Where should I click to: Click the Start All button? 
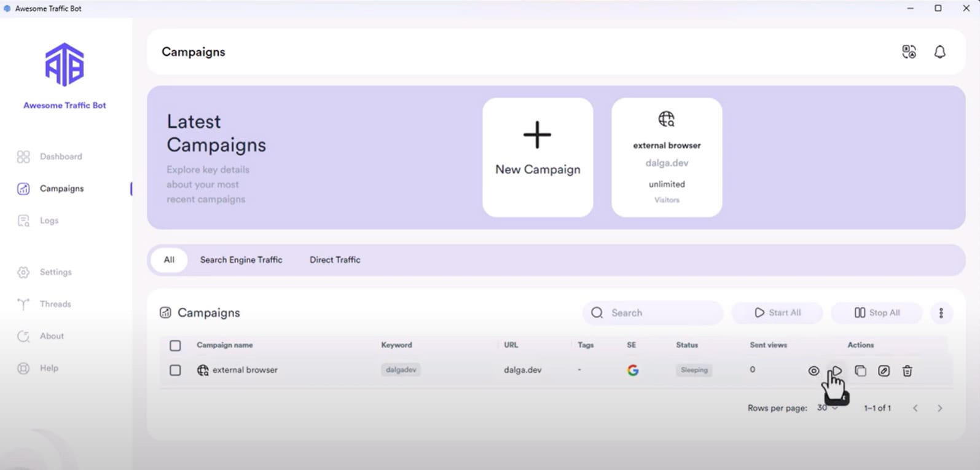(x=777, y=313)
